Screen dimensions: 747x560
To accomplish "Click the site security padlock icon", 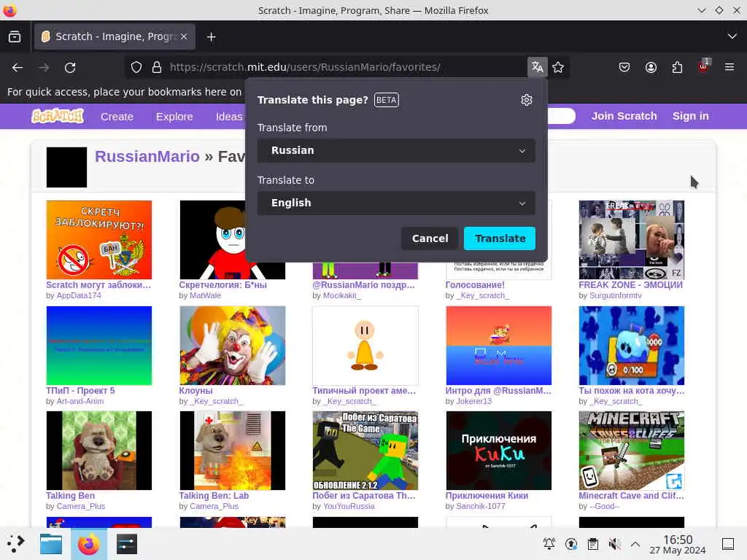I will click(157, 67).
